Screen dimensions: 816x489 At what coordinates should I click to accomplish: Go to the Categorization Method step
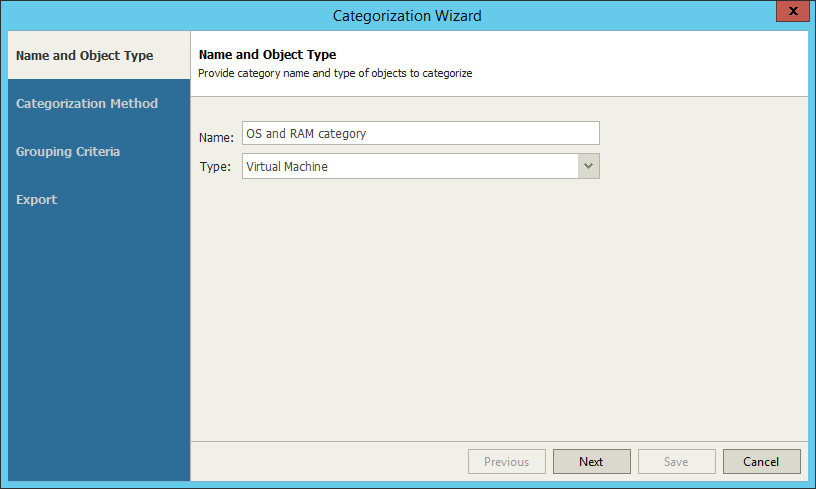(87, 104)
